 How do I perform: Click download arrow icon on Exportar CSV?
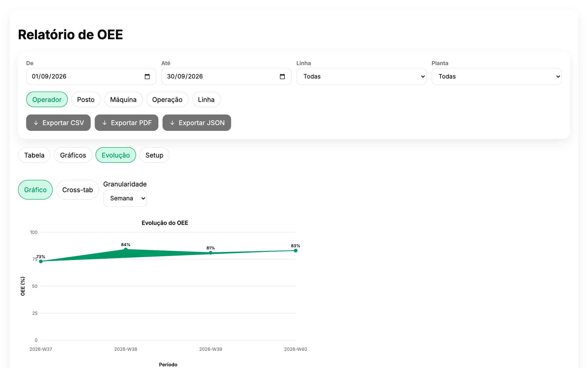tap(36, 123)
